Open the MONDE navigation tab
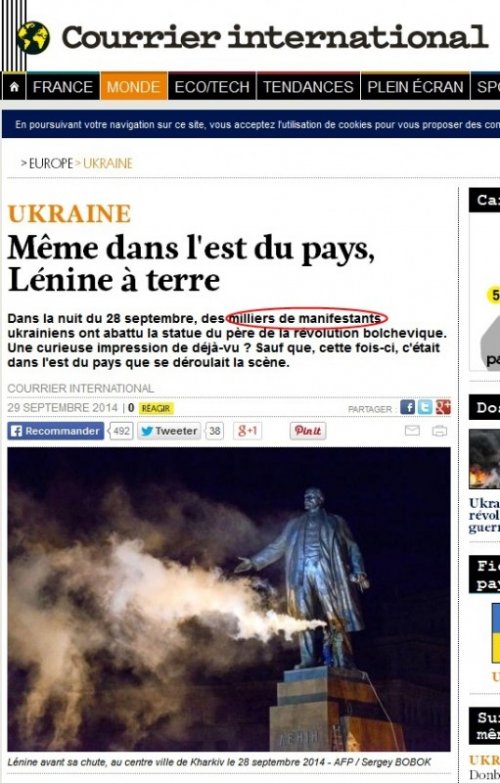 133,87
